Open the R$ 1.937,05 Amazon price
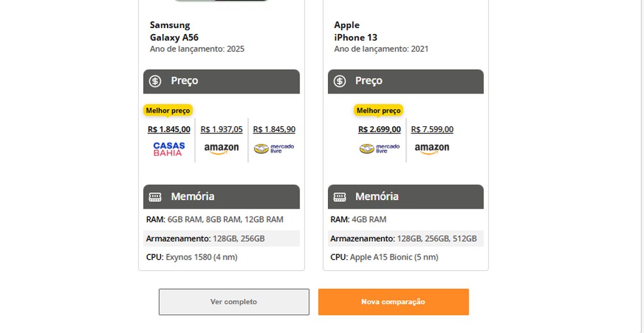Screen dimensions: 644x333 tap(221, 130)
